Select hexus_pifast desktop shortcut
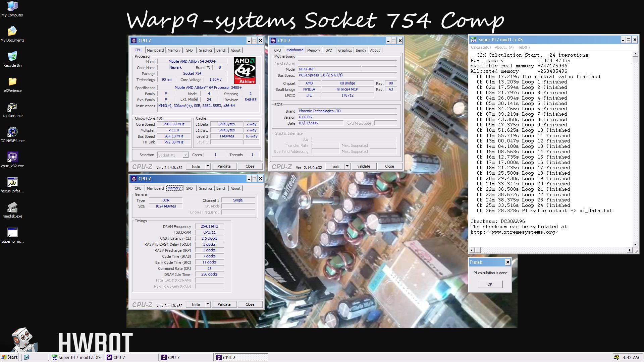The height and width of the screenshot is (362, 644). click(x=12, y=185)
